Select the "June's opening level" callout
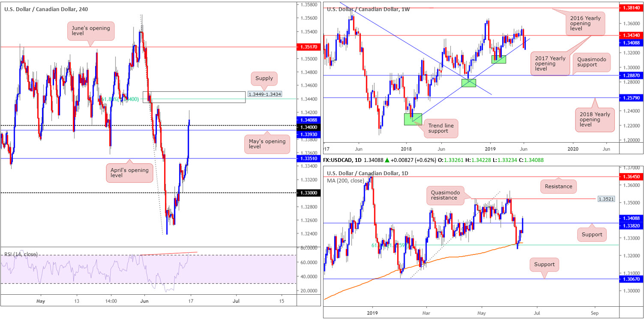The image size is (644, 320). pyautogui.click(x=90, y=31)
